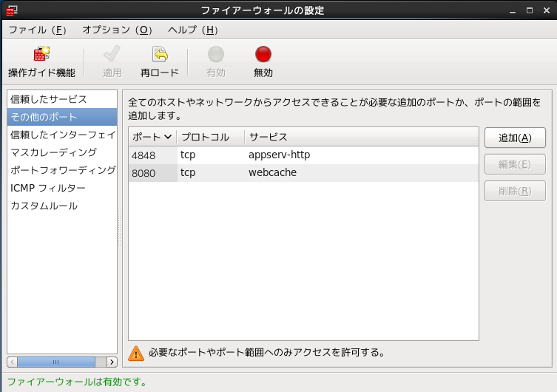The image size is (557, 392).
Task: Open the オプション(O) menu
Action: [117, 30]
